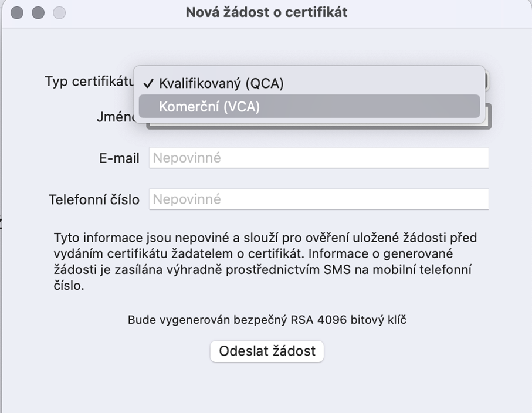Screen dimensions: 532x413
Task: Click the Typ certifikátu label
Action: click(x=89, y=82)
